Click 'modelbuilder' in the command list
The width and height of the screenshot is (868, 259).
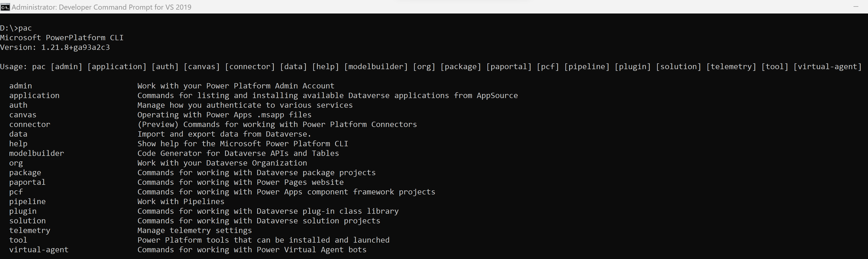point(36,153)
